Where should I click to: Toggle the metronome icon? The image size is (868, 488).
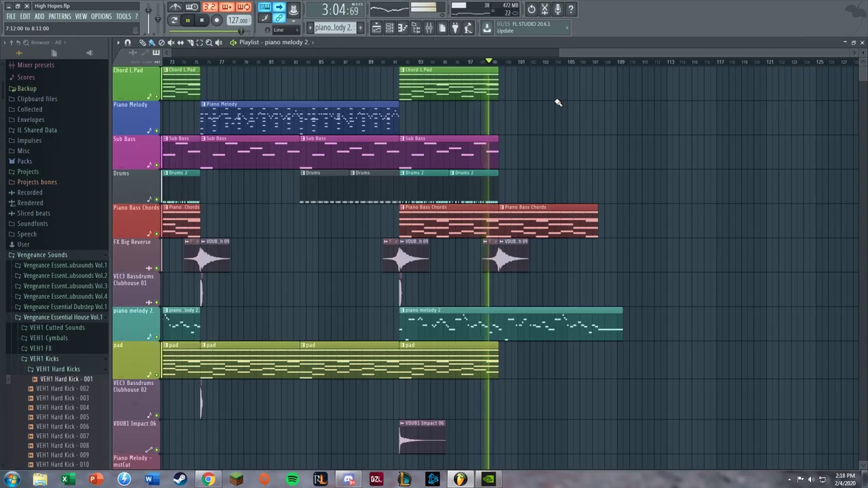pos(175,7)
